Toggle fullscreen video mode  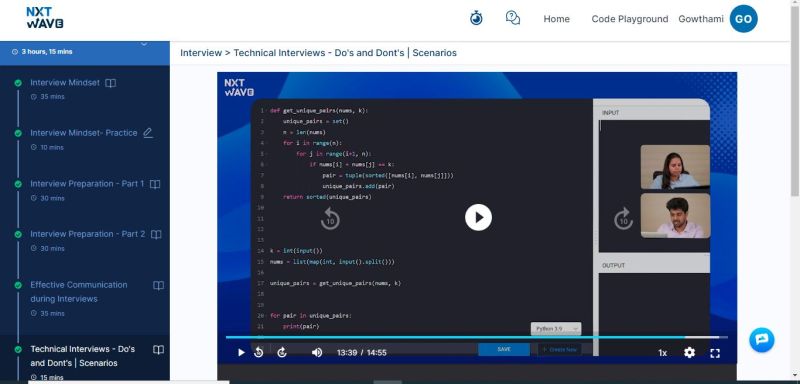[715, 353]
